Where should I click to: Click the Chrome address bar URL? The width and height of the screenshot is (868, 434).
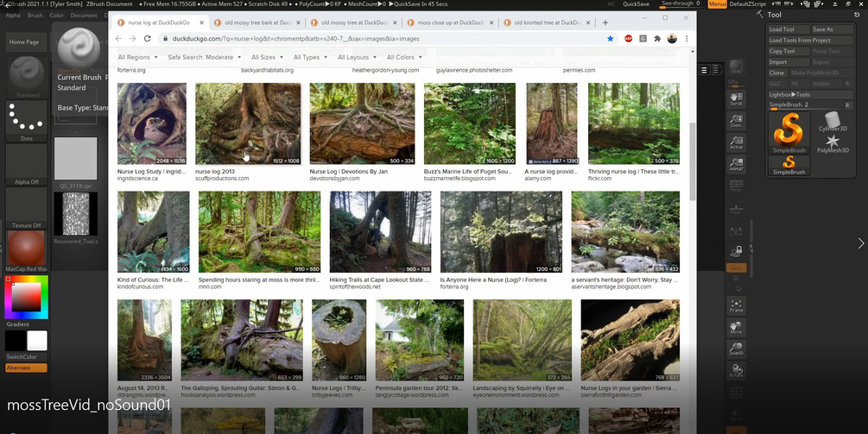[x=295, y=39]
